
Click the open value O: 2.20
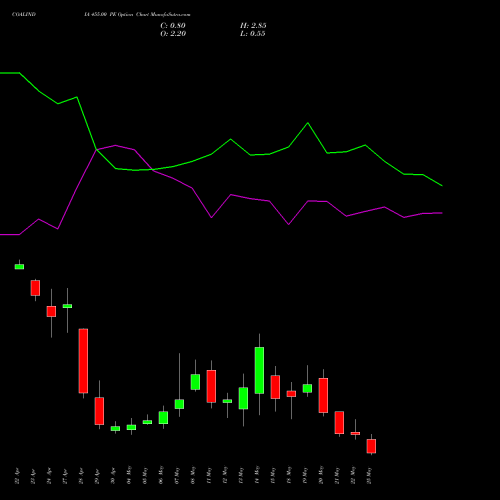pos(173,34)
